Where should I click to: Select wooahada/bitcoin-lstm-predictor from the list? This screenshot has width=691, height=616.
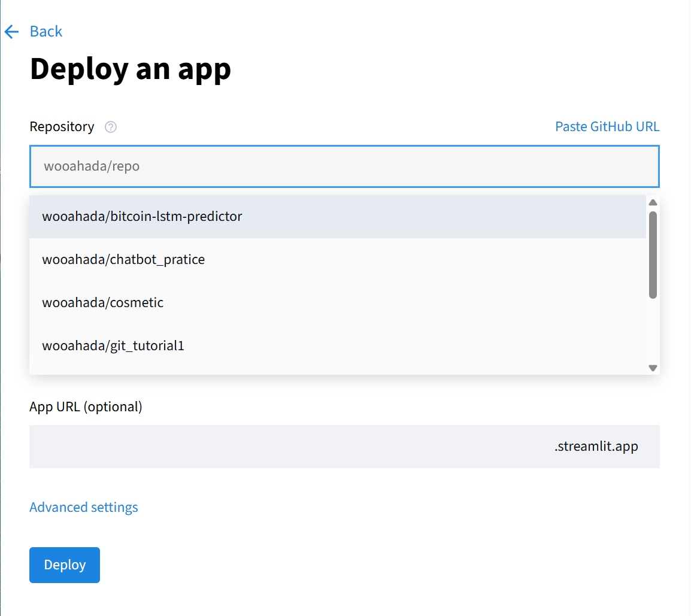(338, 216)
